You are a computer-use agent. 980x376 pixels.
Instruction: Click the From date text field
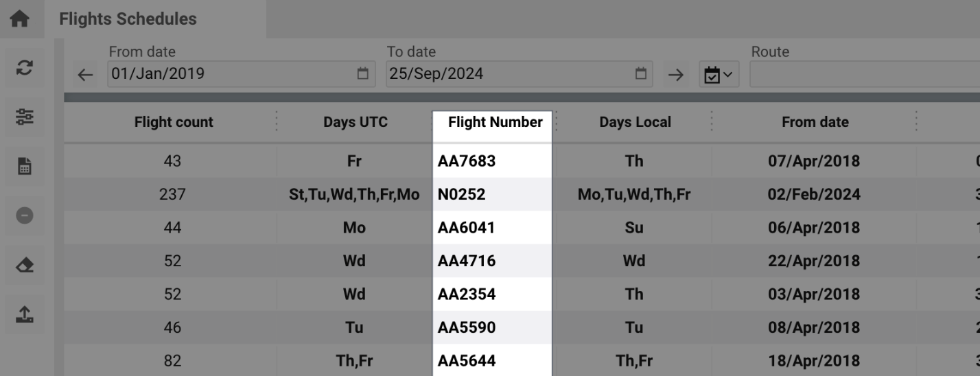coord(230,74)
